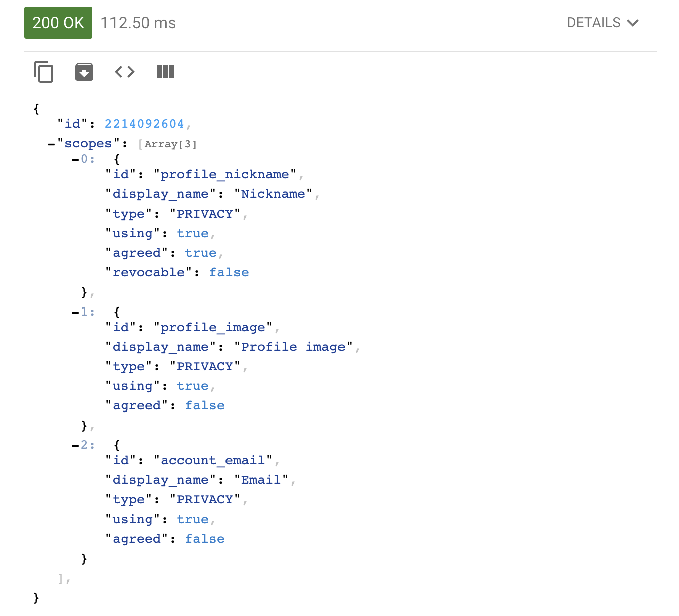Click the save response download icon
The width and height of the screenshot is (679, 616).
pos(84,71)
